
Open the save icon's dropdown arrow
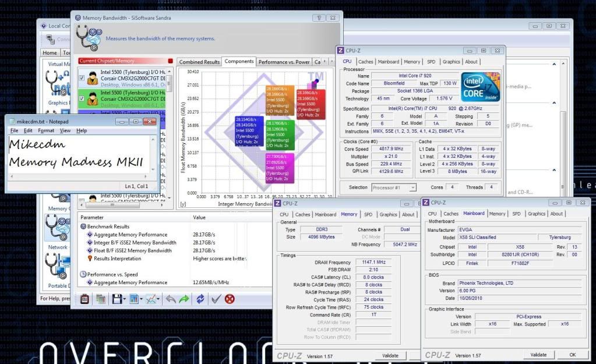coord(124,299)
